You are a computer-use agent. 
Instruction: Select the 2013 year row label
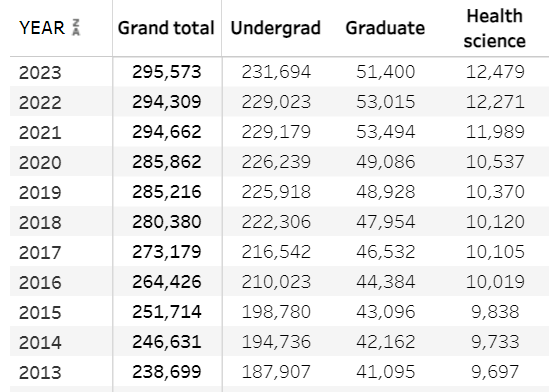point(40,372)
